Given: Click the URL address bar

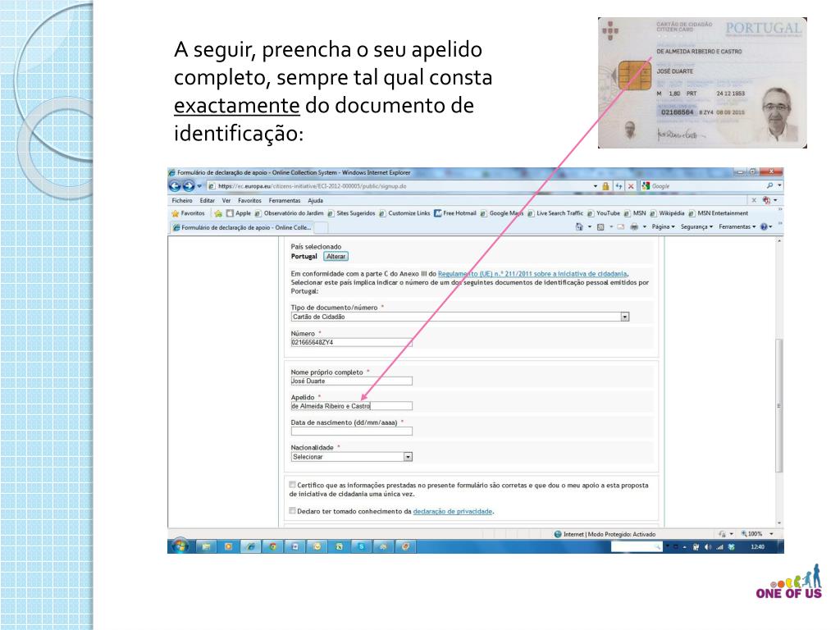Looking at the screenshot, I should click(399, 186).
